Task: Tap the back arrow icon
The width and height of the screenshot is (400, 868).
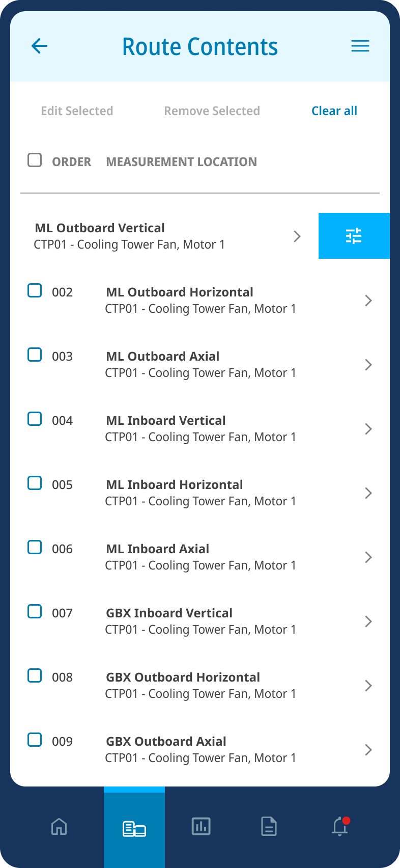Action: tap(39, 46)
